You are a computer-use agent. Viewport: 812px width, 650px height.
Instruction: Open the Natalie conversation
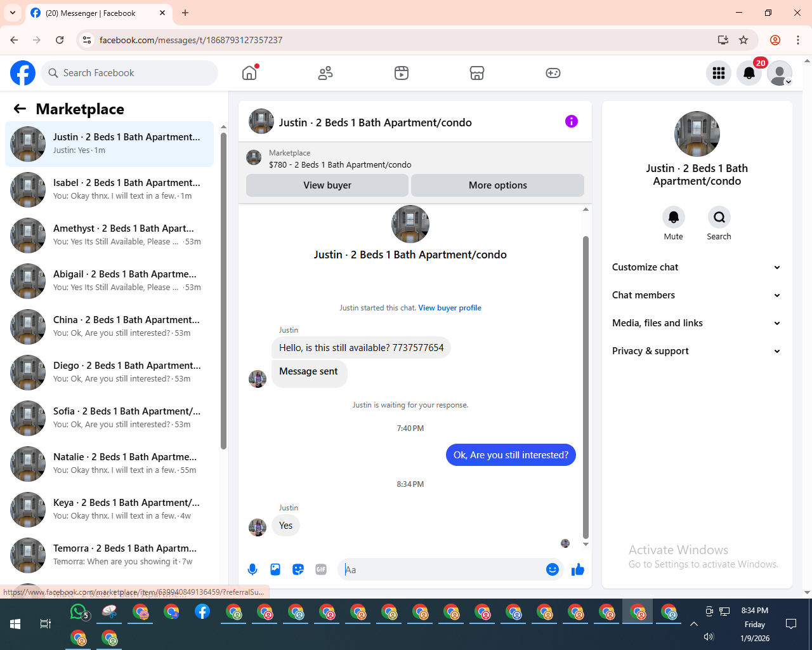click(109, 464)
